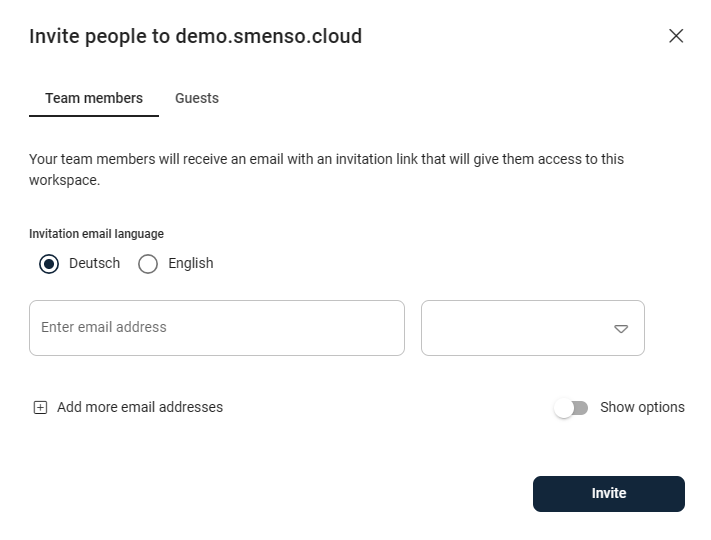This screenshot has width=711, height=540.
Task: Click the dialog title Invite people to demo.smenso.cloud
Action: (195, 36)
